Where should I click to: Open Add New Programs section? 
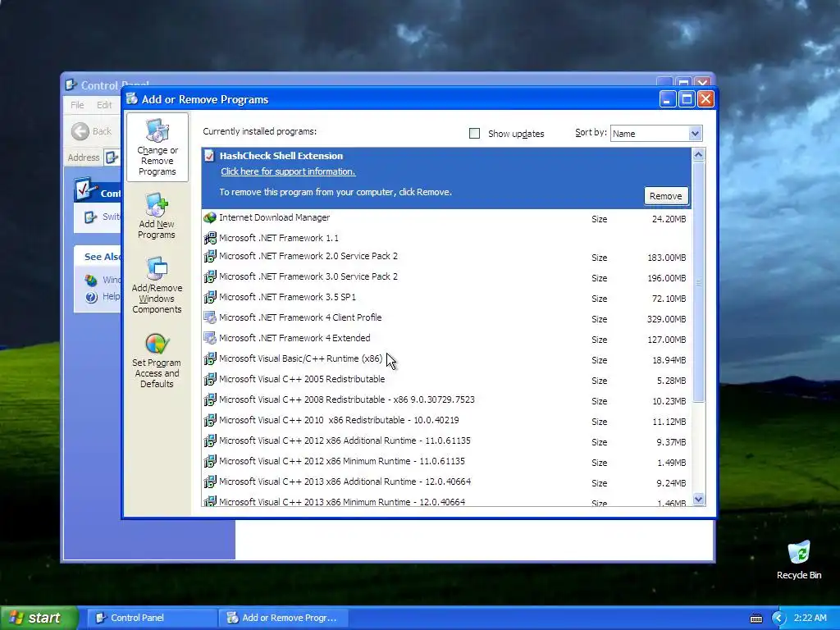157,217
